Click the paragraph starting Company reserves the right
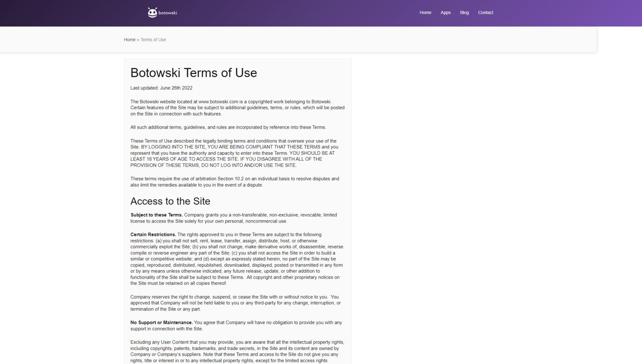Image resolution: width=642 pixels, height=364 pixels. (x=234, y=303)
